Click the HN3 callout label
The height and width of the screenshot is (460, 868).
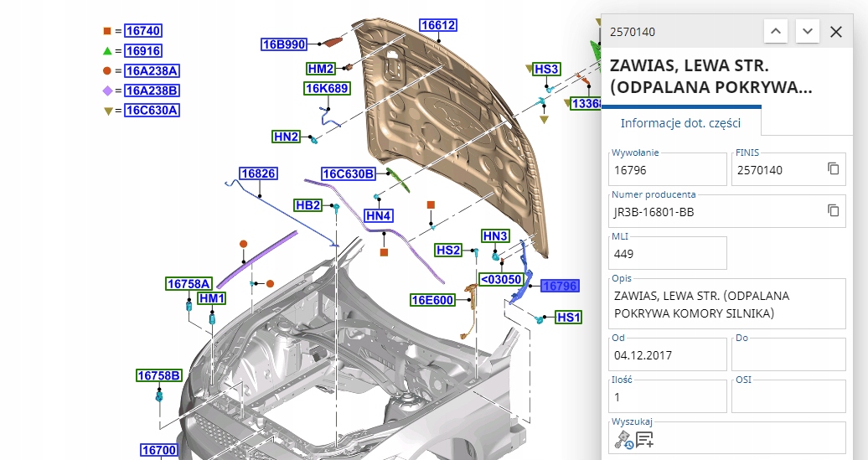[495, 235]
